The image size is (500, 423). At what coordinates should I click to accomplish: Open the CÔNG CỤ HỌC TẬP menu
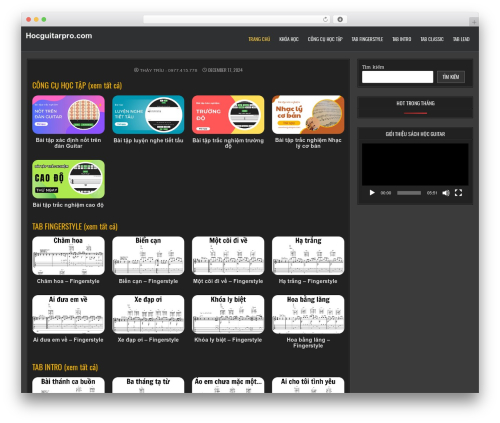coord(325,39)
